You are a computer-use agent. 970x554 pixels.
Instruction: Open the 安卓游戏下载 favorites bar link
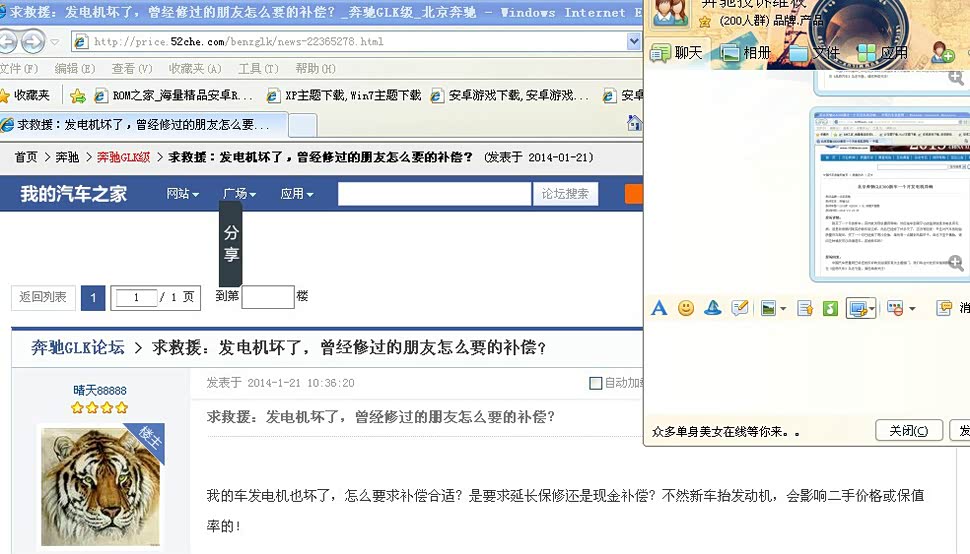[510, 95]
